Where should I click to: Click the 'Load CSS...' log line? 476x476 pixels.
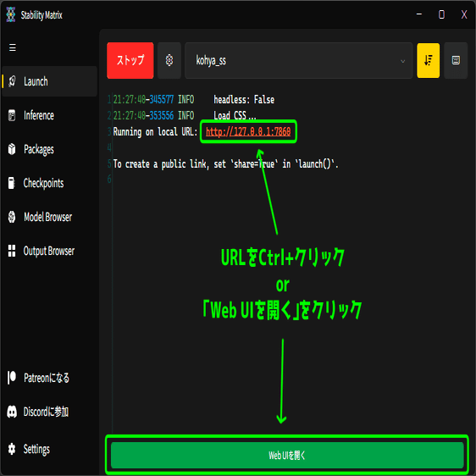click(x=235, y=115)
